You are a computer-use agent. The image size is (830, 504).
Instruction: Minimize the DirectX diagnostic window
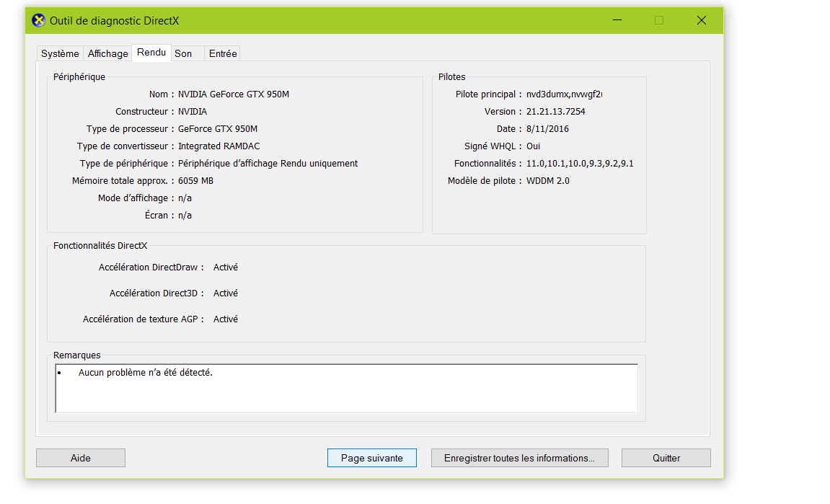[617, 21]
